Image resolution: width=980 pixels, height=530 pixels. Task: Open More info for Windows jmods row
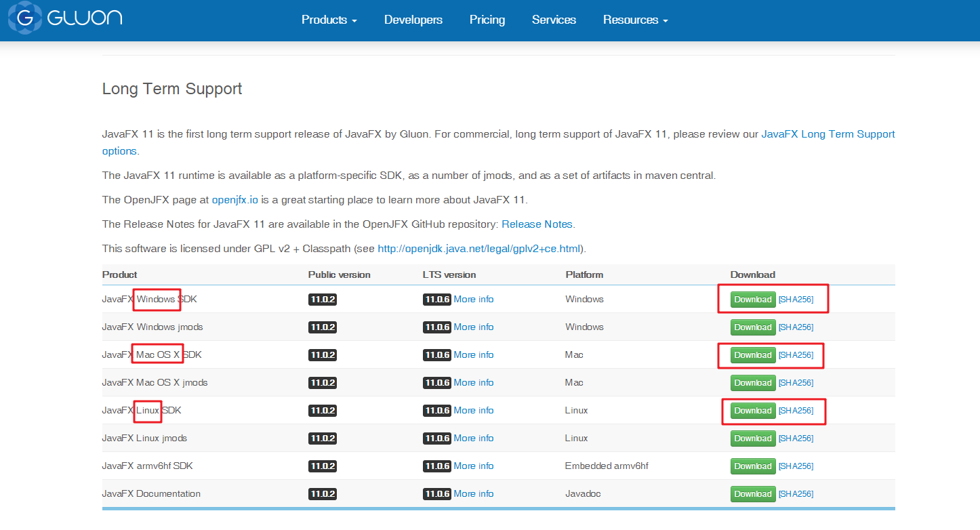(x=474, y=327)
